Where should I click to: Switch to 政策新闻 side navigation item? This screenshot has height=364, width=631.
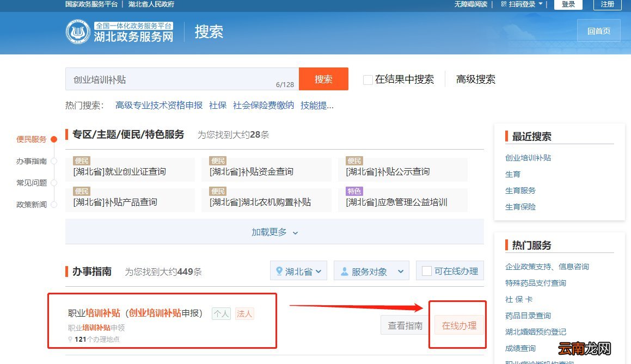click(32, 205)
